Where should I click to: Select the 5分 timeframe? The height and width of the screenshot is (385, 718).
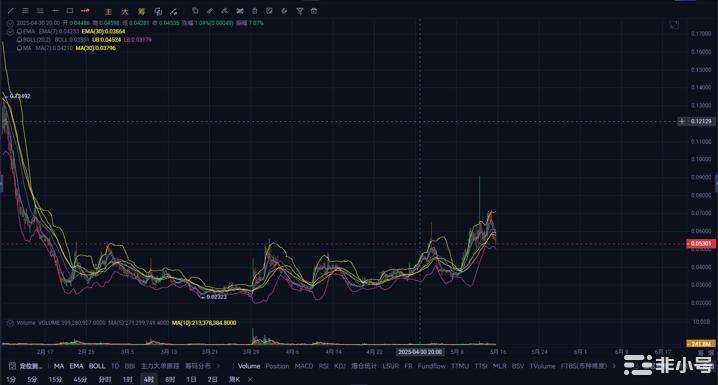pos(32,380)
